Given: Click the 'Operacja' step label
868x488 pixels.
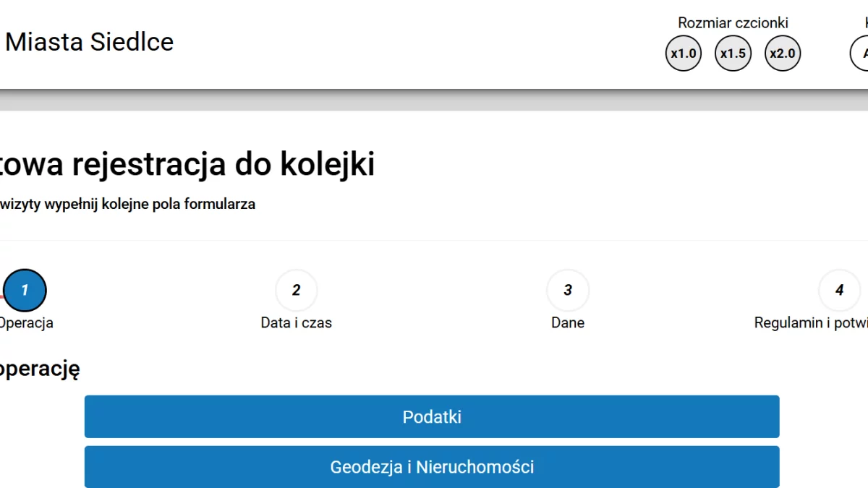Looking at the screenshot, I should coord(26,323).
